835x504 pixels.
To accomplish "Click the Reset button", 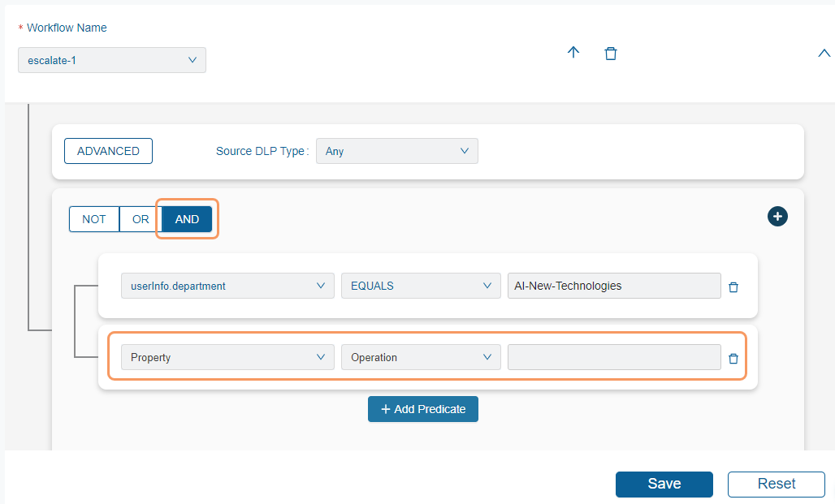I will (776, 484).
